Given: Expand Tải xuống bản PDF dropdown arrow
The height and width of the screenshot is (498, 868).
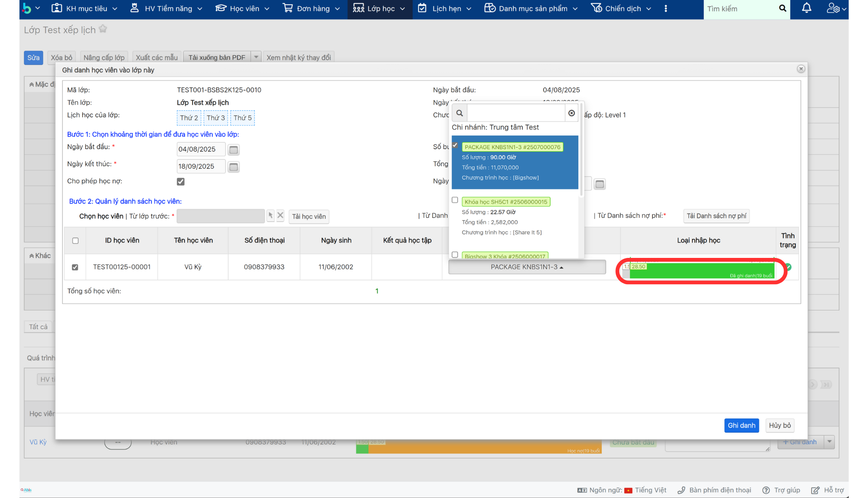Looking at the screenshot, I should pos(256,57).
